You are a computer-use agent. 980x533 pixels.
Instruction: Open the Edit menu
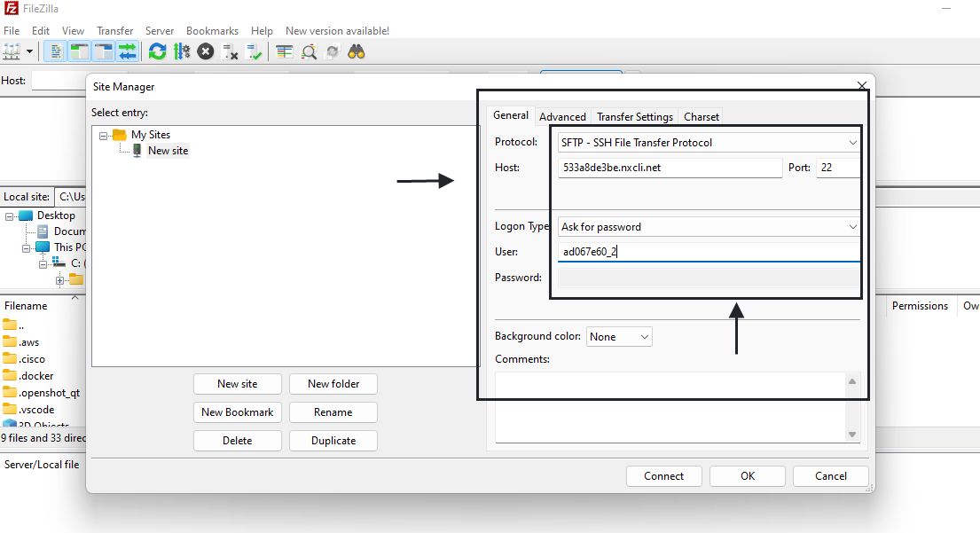pos(41,31)
